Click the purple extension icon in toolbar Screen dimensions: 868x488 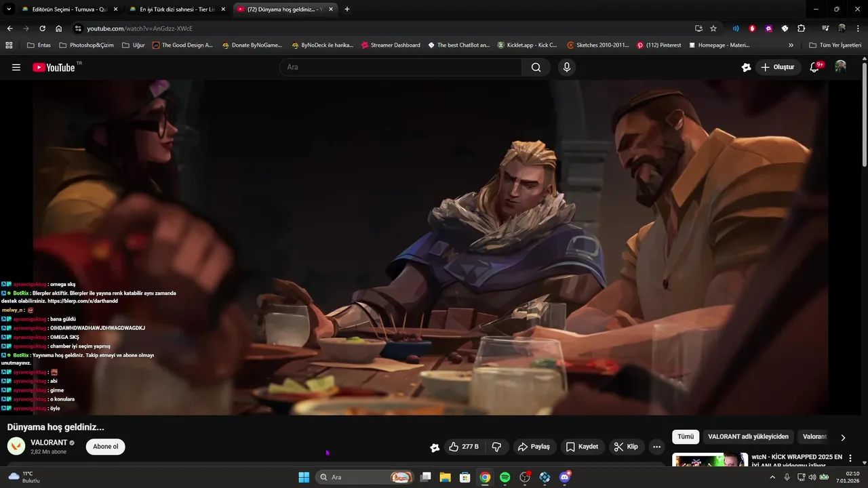pos(768,28)
